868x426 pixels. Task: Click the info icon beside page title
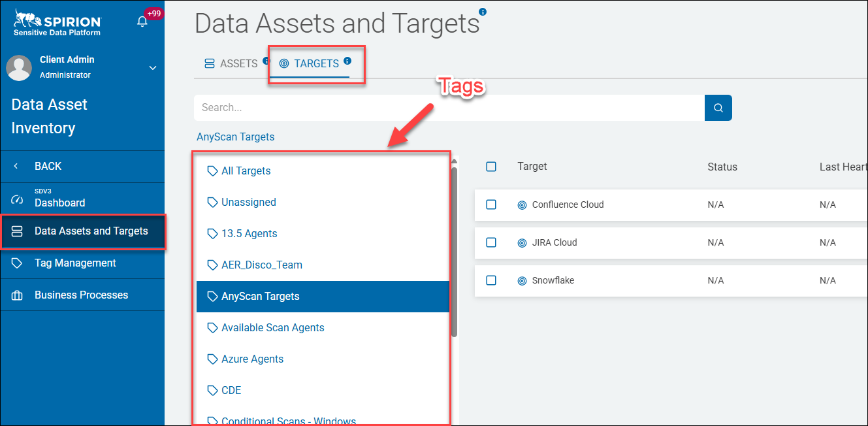[x=483, y=12]
